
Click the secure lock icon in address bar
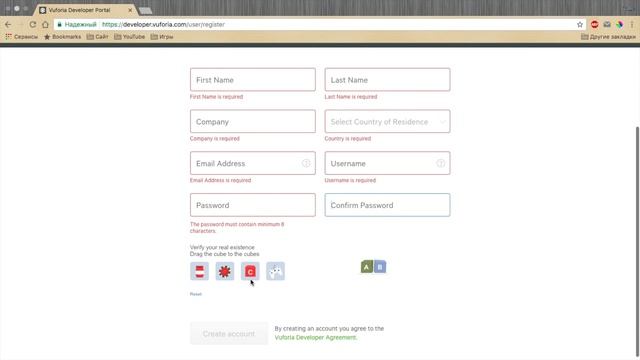[60, 24]
